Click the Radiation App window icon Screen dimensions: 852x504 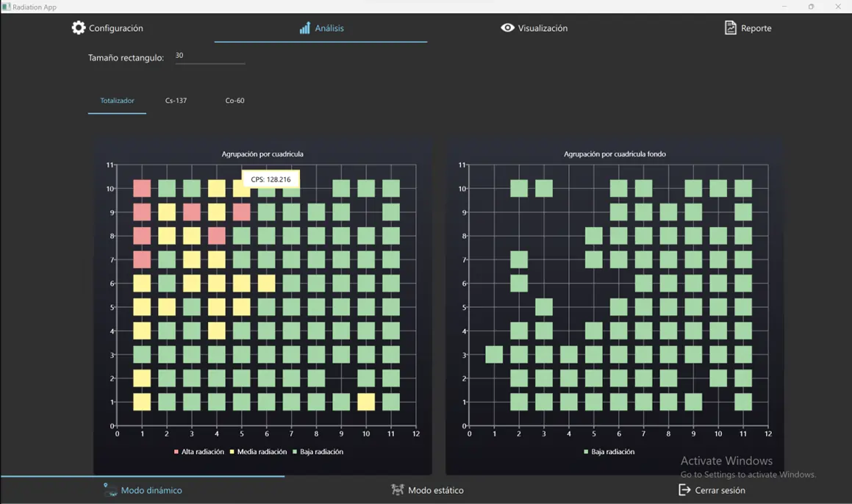6,6
